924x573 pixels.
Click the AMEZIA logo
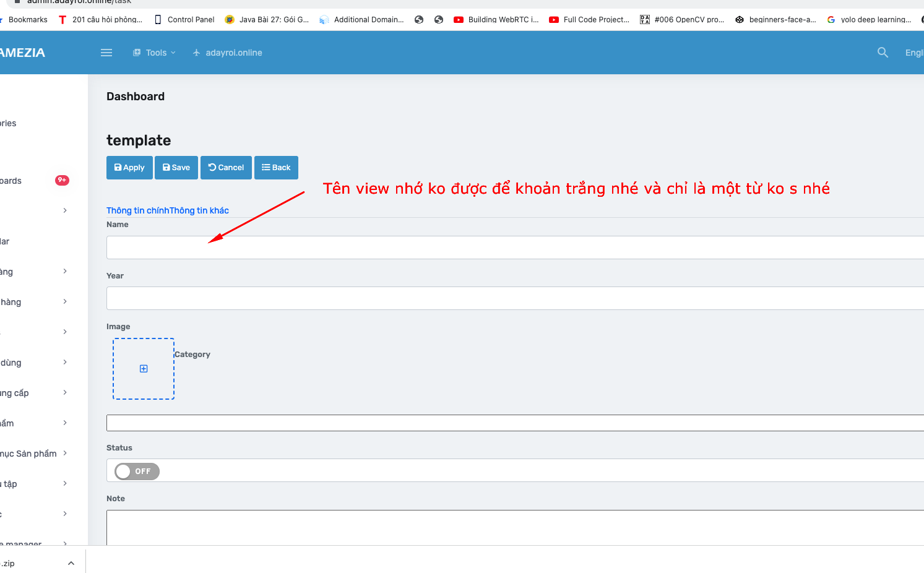22,53
